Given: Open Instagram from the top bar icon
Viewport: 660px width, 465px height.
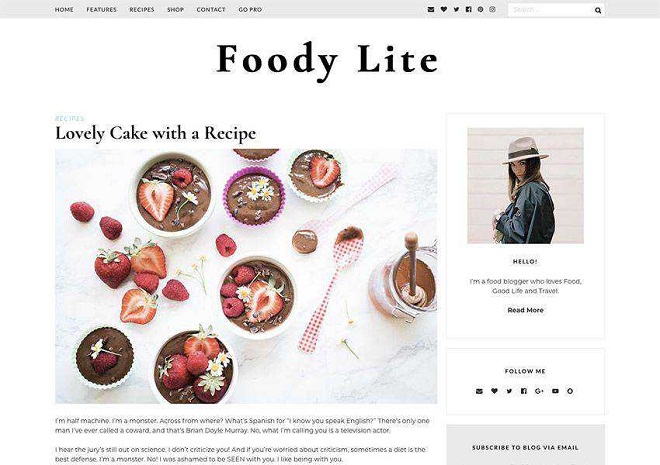Looking at the screenshot, I should pos(492,9).
